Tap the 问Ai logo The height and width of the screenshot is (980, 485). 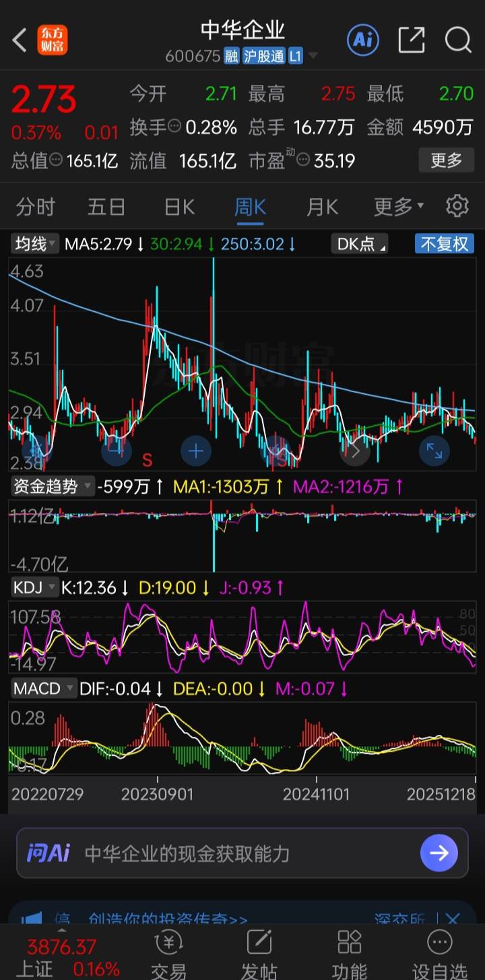click(48, 853)
